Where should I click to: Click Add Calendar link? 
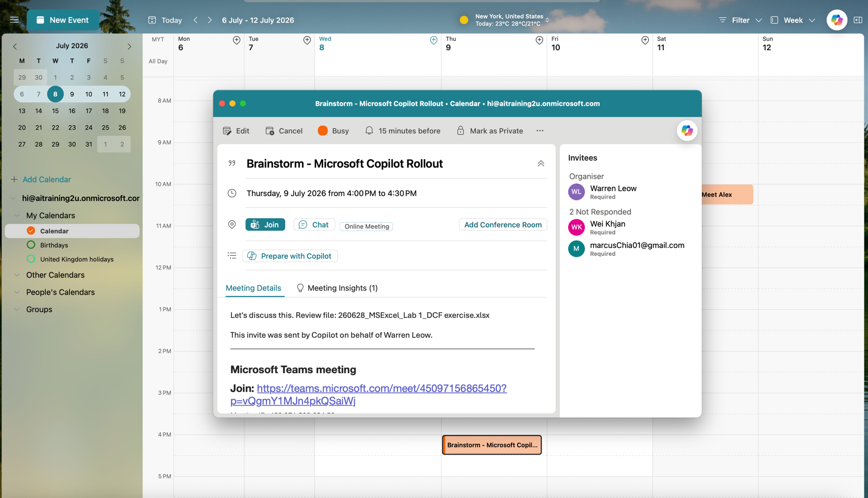coord(41,179)
